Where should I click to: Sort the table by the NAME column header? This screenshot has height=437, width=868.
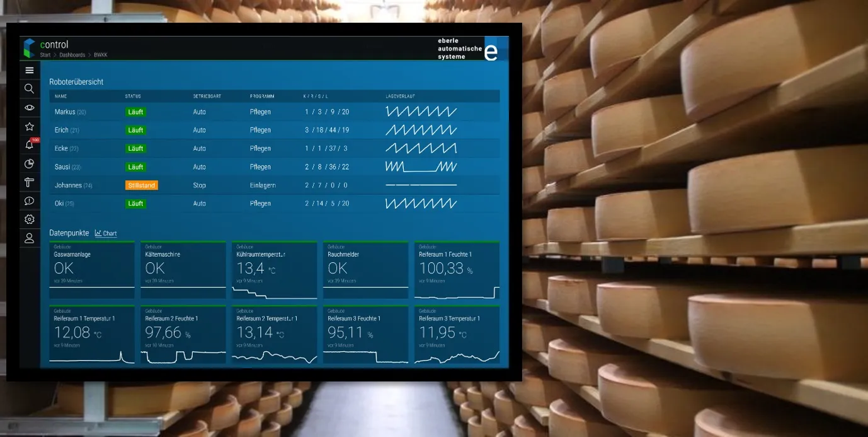[61, 96]
